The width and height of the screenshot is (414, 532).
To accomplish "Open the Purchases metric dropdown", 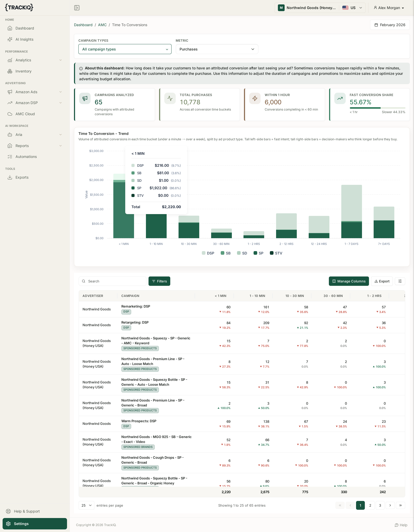I will coord(217,49).
